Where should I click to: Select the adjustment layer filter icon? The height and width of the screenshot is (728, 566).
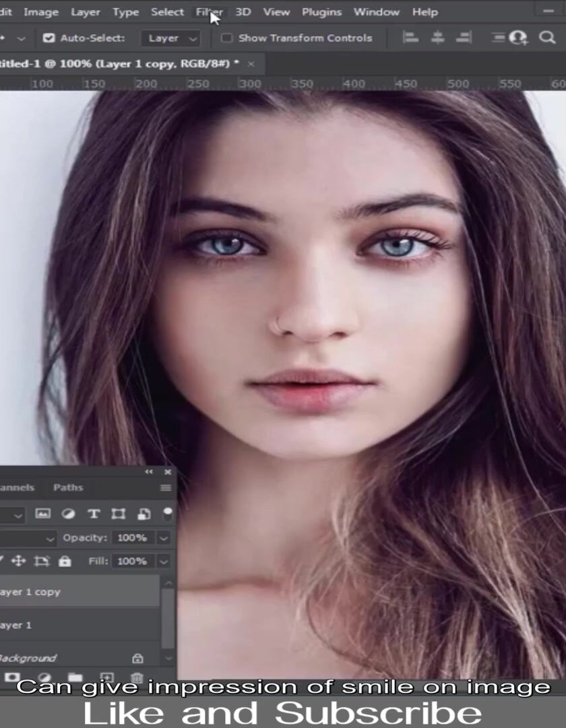coord(68,514)
